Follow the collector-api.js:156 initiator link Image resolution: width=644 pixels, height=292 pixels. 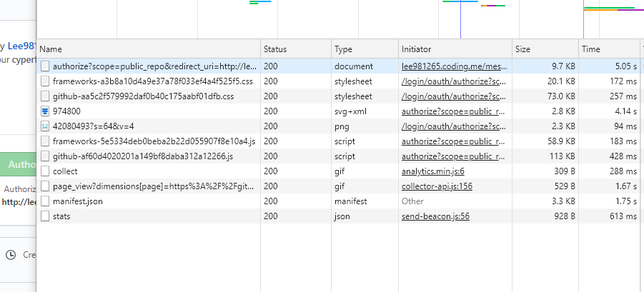[436, 186]
